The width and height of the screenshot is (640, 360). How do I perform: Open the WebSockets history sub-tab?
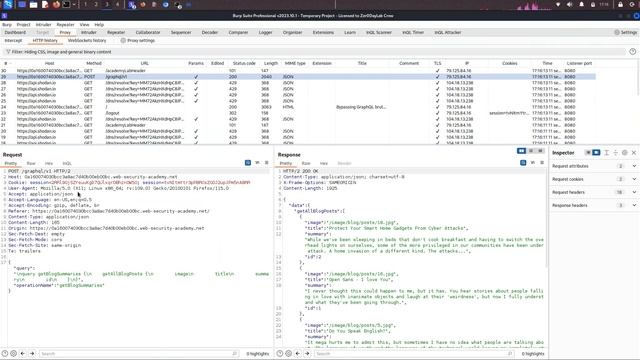(87, 41)
